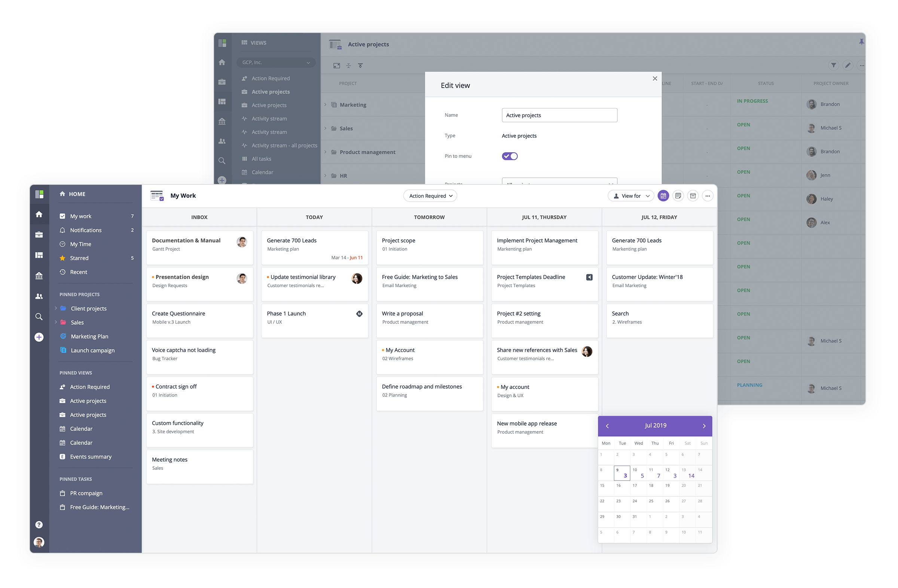Go to next month in Jul 2019 calendar
This screenshot has width=898, height=588.
[x=704, y=426]
